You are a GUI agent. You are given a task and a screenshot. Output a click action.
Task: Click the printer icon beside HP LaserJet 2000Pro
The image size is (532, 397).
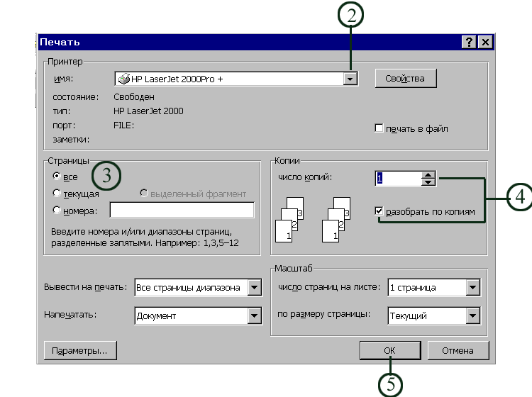[x=124, y=79]
